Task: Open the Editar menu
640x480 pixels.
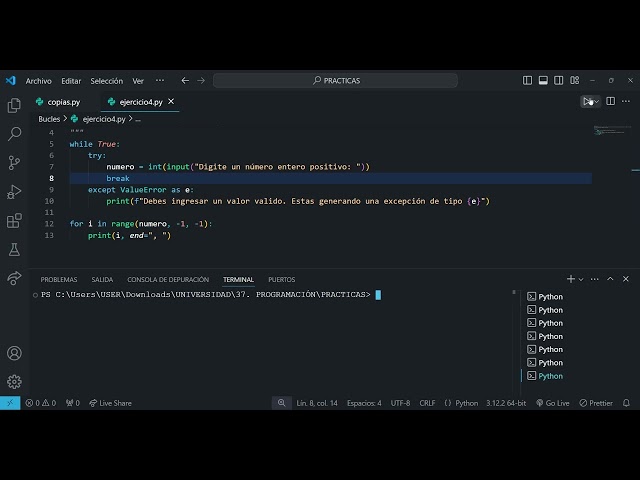Action: coord(71,81)
